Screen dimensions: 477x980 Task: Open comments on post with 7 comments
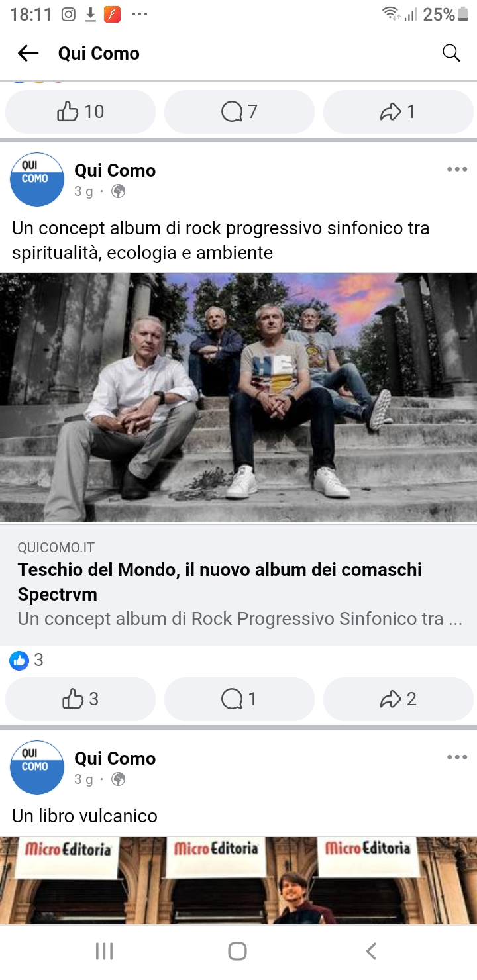point(239,111)
